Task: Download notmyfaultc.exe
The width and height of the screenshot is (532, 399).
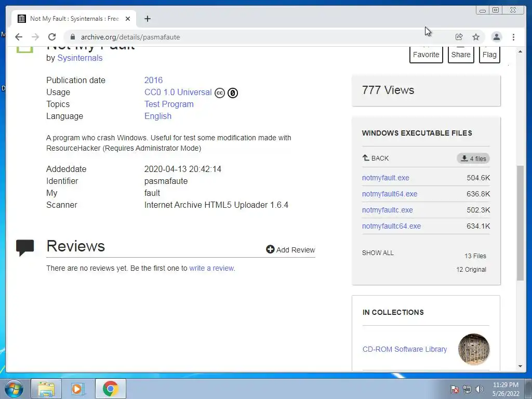Action: click(388, 210)
